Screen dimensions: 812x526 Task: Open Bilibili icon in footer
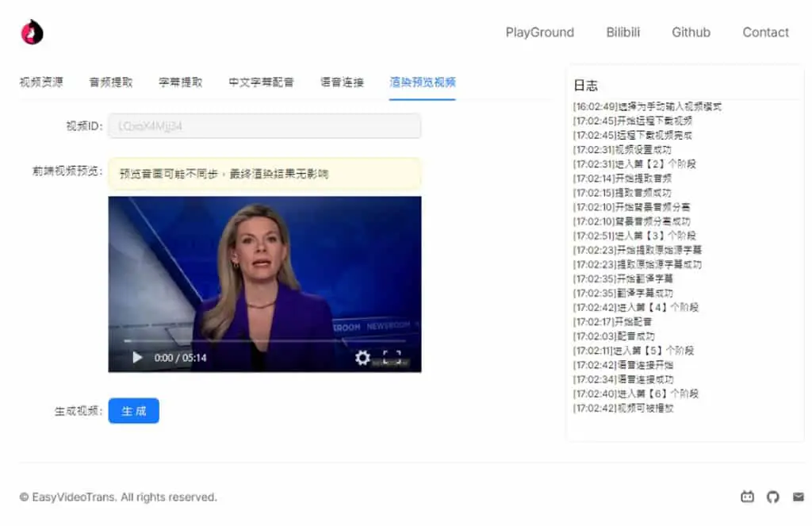[747, 497]
